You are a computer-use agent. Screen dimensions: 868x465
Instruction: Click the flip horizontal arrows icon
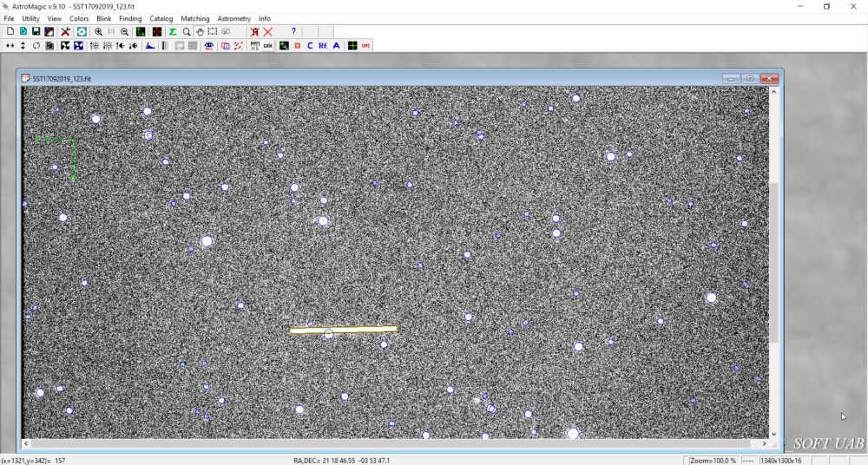(10, 45)
